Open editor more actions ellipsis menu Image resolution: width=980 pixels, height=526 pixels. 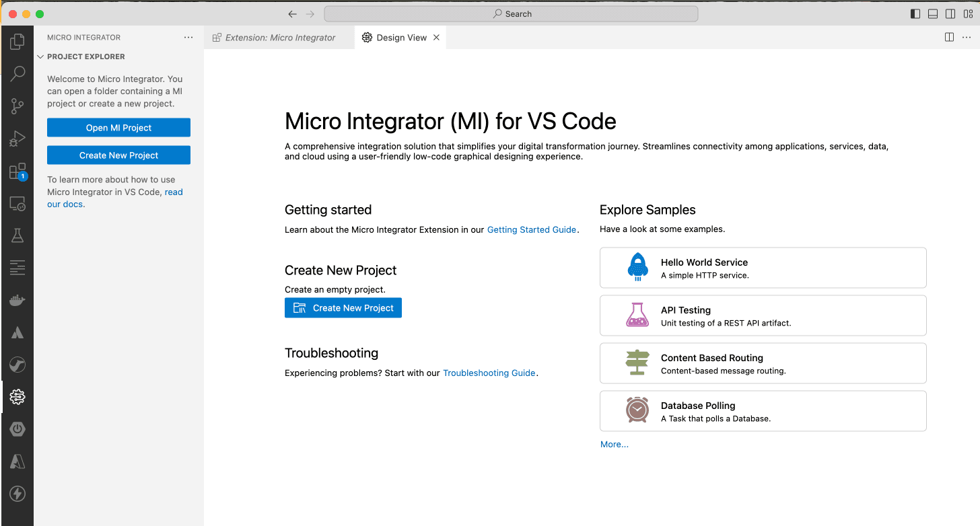[x=967, y=38]
